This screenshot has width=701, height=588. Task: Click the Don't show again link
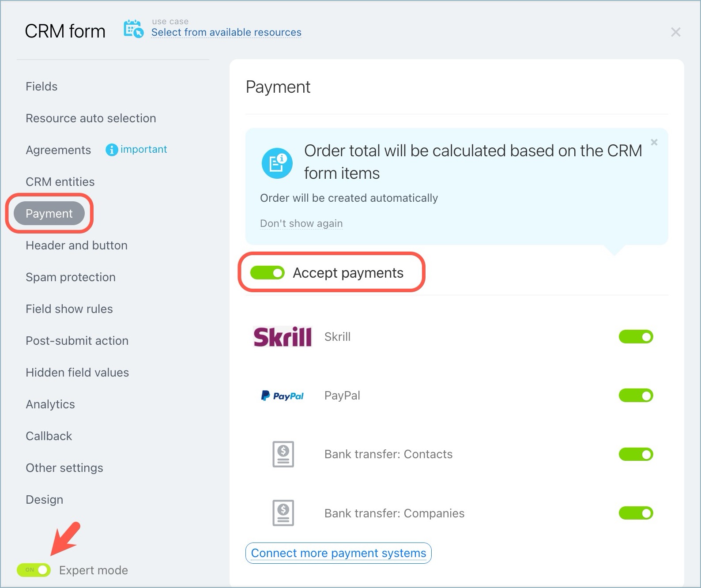tap(301, 223)
